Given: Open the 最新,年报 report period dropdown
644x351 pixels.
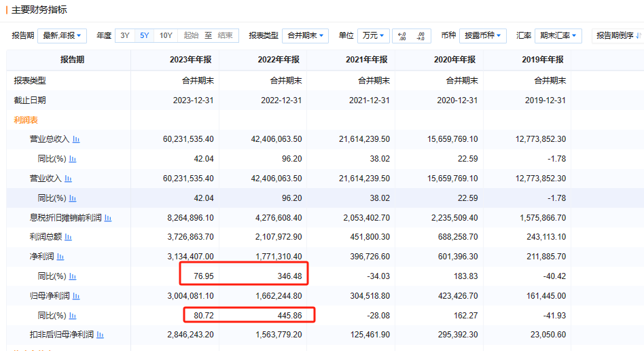Looking at the screenshot, I should click(x=62, y=36).
